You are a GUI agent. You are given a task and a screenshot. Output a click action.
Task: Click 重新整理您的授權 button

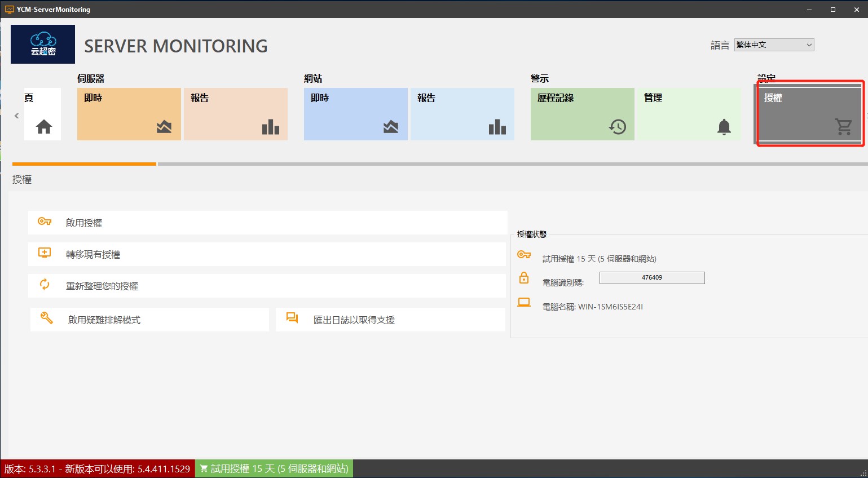[x=268, y=286]
